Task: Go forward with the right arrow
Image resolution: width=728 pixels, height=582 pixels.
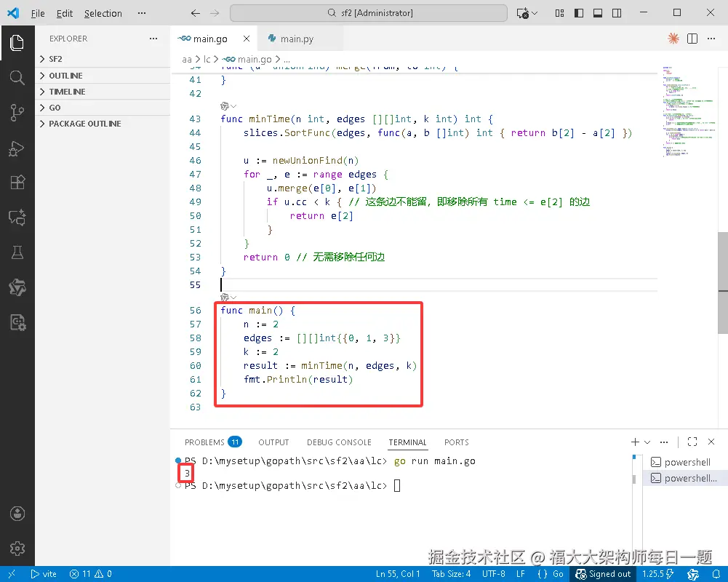Action: [215, 13]
